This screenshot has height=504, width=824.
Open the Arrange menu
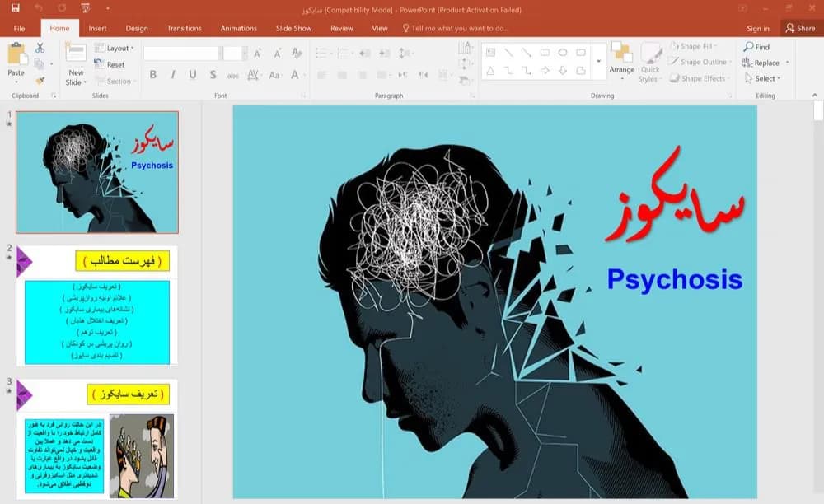tap(622, 62)
